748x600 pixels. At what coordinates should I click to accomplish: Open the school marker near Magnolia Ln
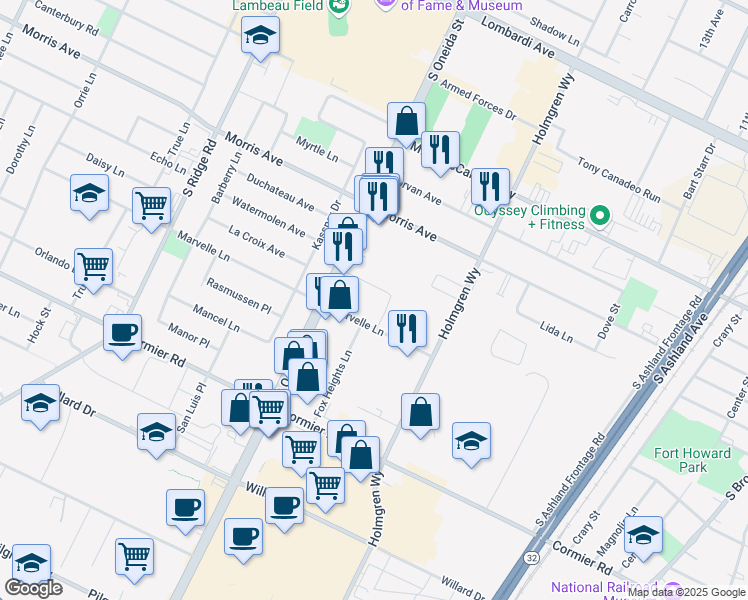pyautogui.click(x=644, y=538)
